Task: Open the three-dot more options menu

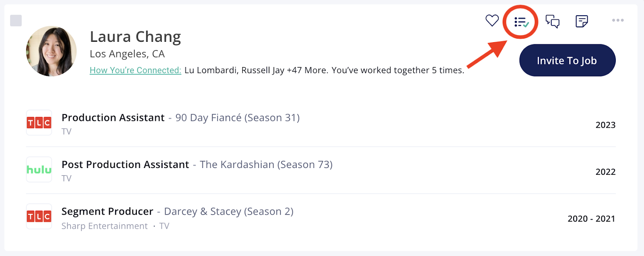Action: [618, 20]
